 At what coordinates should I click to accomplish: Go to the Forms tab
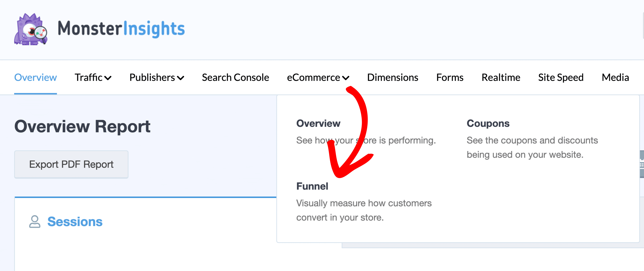[450, 78]
